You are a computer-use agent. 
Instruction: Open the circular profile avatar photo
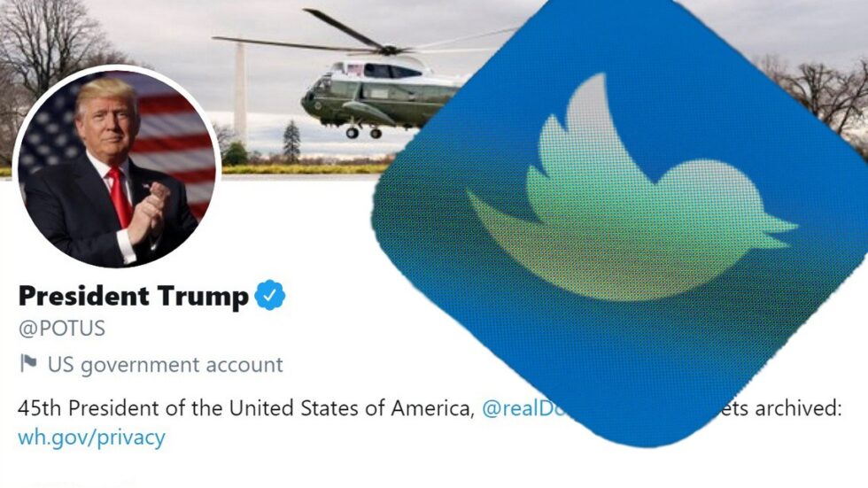pyautogui.click(x=117, y=167)
